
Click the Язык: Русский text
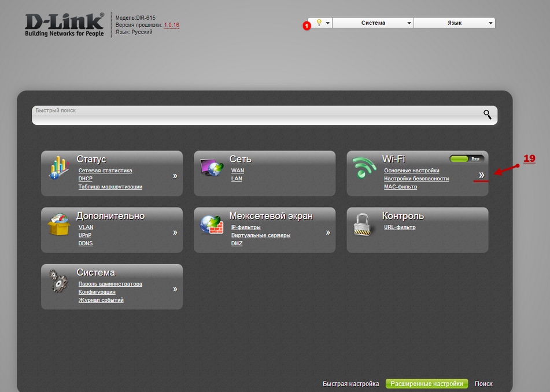coord(134,32)
